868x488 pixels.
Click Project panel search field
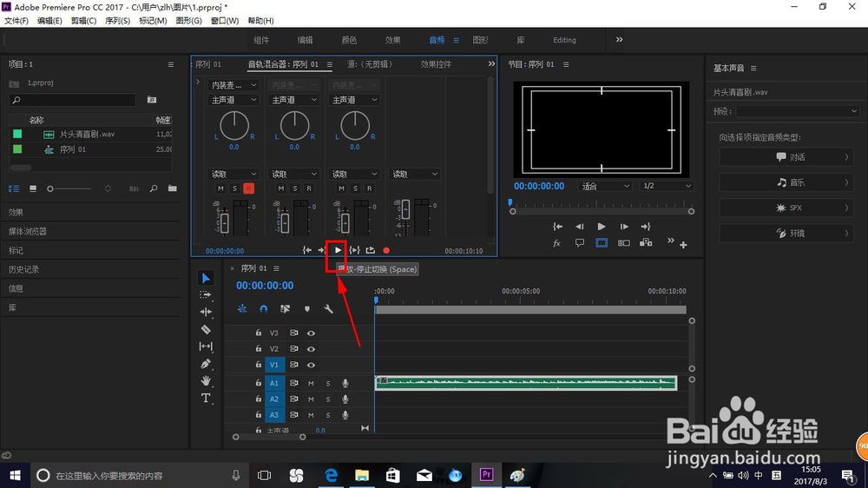tap(73, 100)
